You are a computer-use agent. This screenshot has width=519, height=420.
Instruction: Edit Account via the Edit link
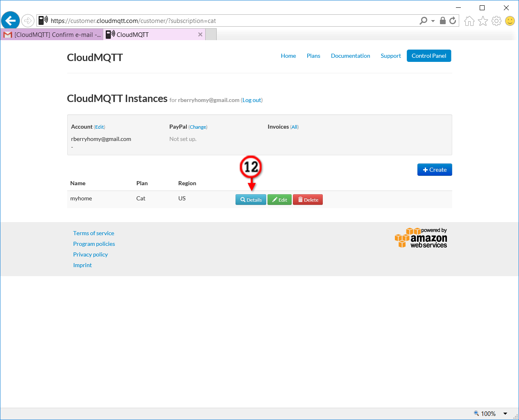(x=100, y=127)
